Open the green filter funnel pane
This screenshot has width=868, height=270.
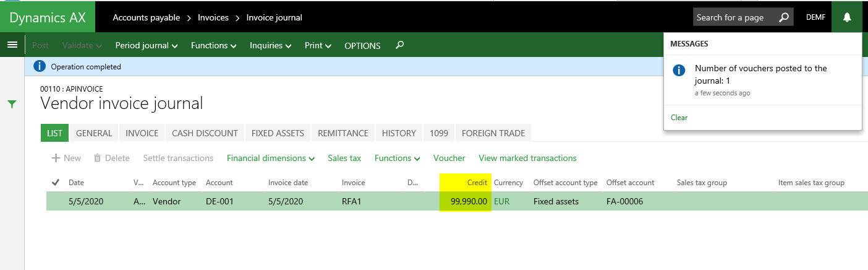click(x=12, y=104)
